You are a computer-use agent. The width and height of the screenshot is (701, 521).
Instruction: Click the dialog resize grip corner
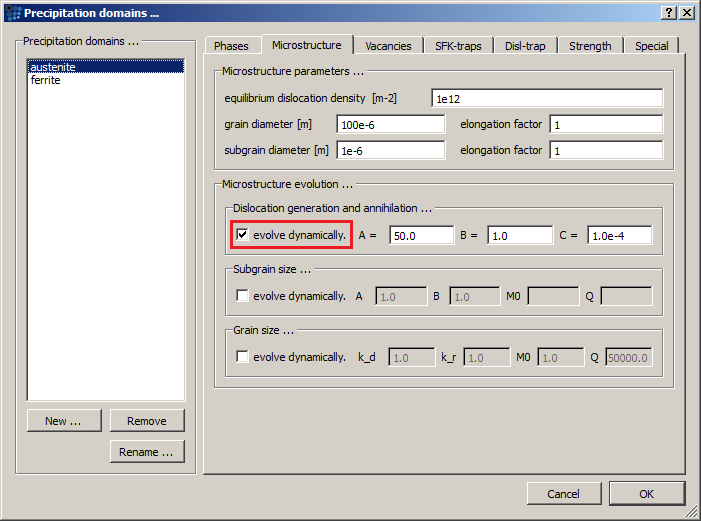691,511
